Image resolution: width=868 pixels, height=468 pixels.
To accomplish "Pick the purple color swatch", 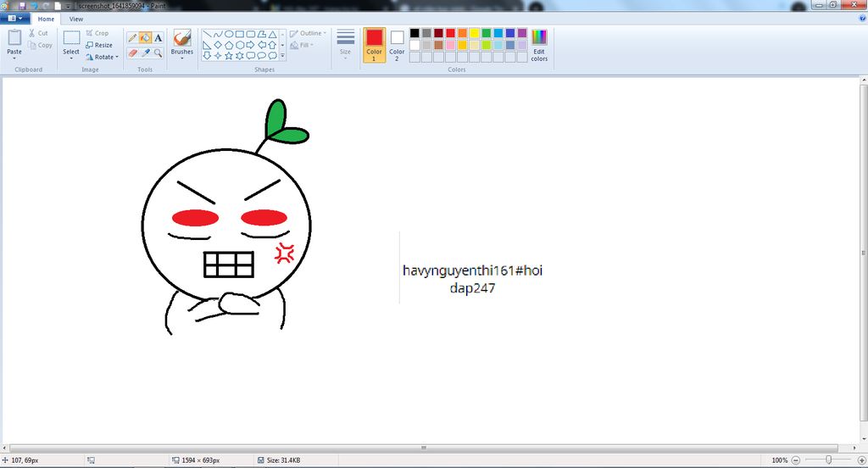I will pyautogui.click(x=522, y=33).
